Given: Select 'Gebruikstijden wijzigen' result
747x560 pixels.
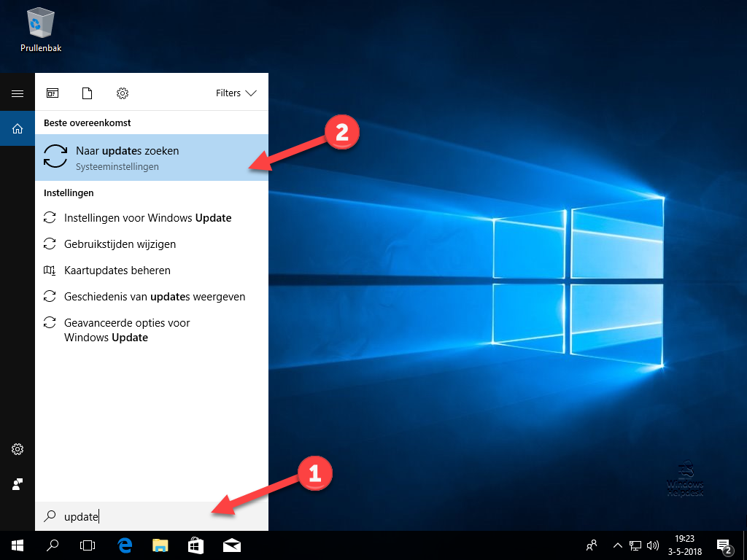Looking at the screenshot, I should [152, 244].
